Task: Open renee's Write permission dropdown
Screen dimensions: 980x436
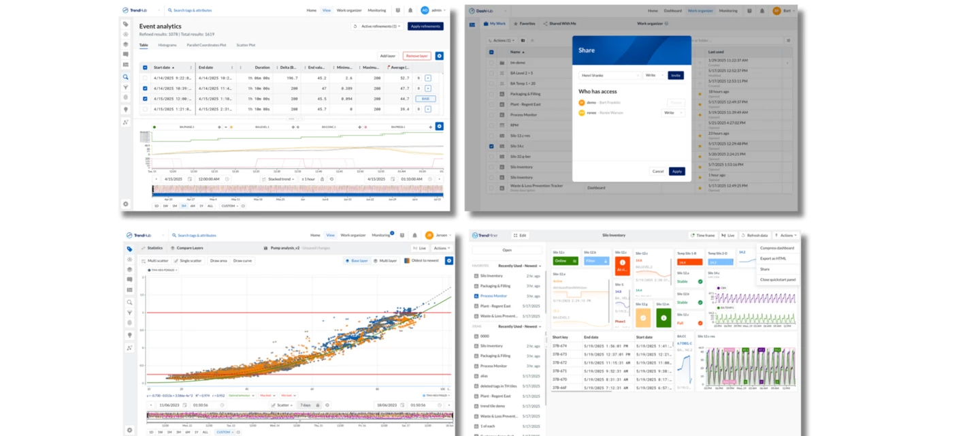Action: [x=673, y=113]
